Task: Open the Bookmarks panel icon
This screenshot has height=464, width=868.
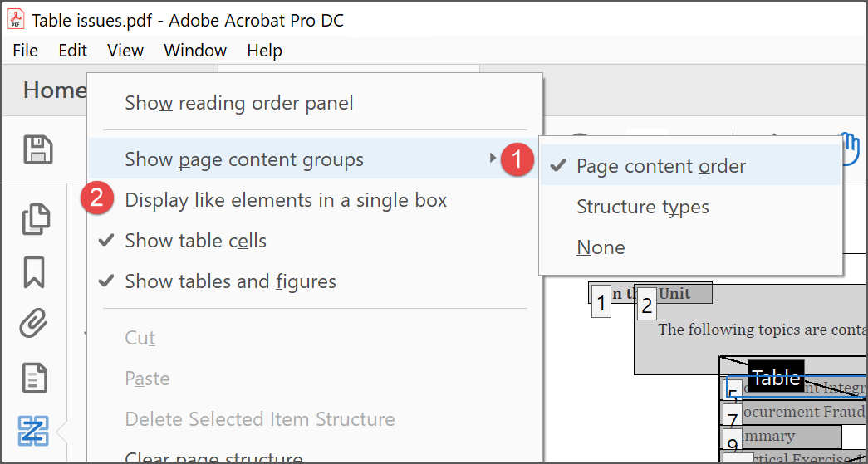Action: pos(34,271)
